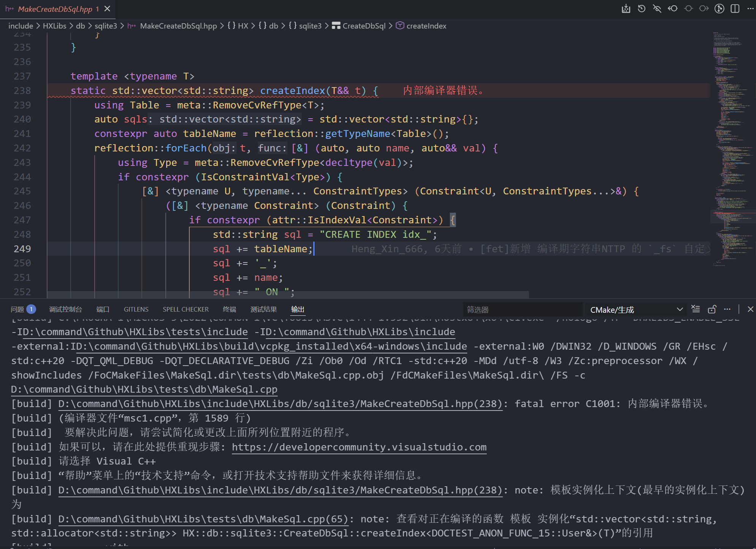Open editor More Actions ellipsis menu

[750, 9]
